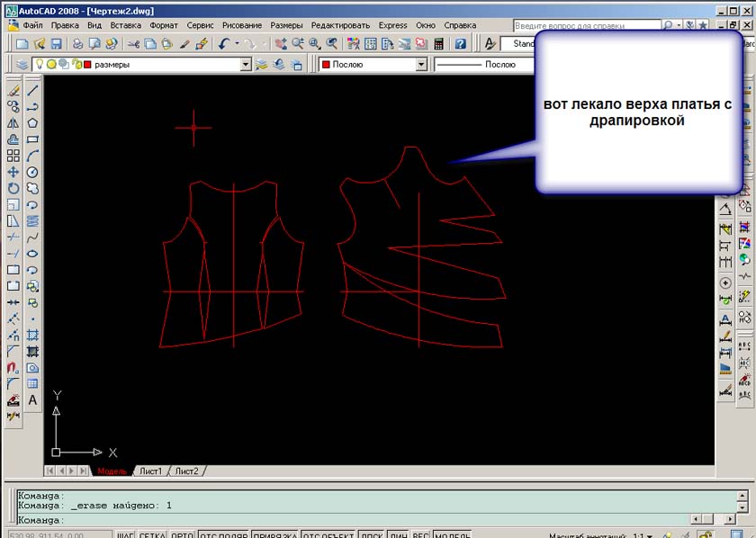Open the Файл menu
Screen dimensions: 756x538
(32, 25)
